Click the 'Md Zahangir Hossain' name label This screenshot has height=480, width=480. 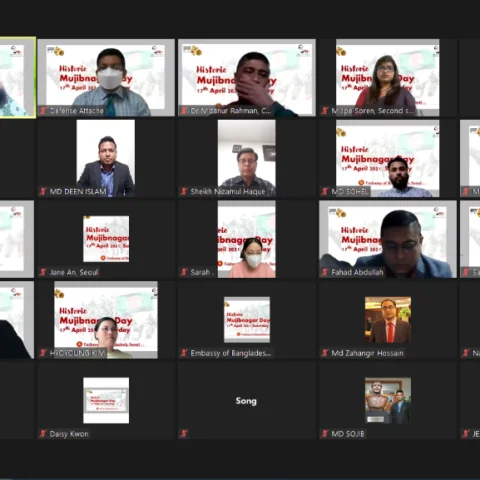pos(367,353)
